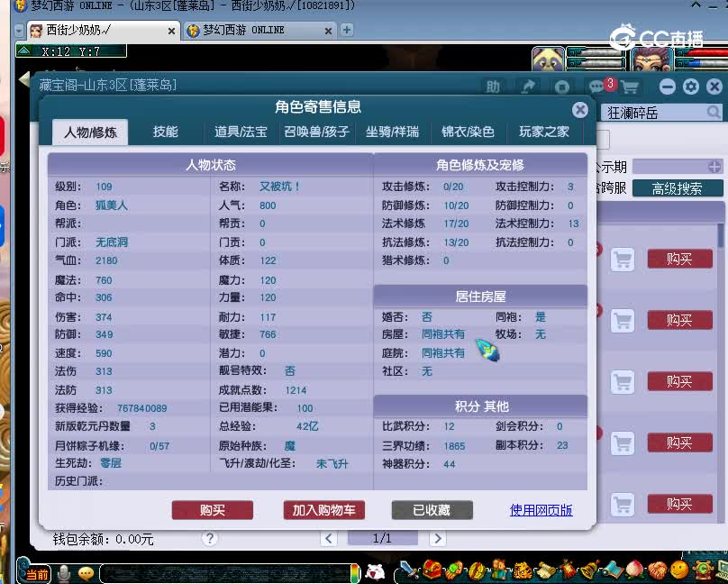The width and height of the screenshot is (728, 584).
Task: Open the 助 help icon in 藏宝阁 header
Action: tap(493, 87)
